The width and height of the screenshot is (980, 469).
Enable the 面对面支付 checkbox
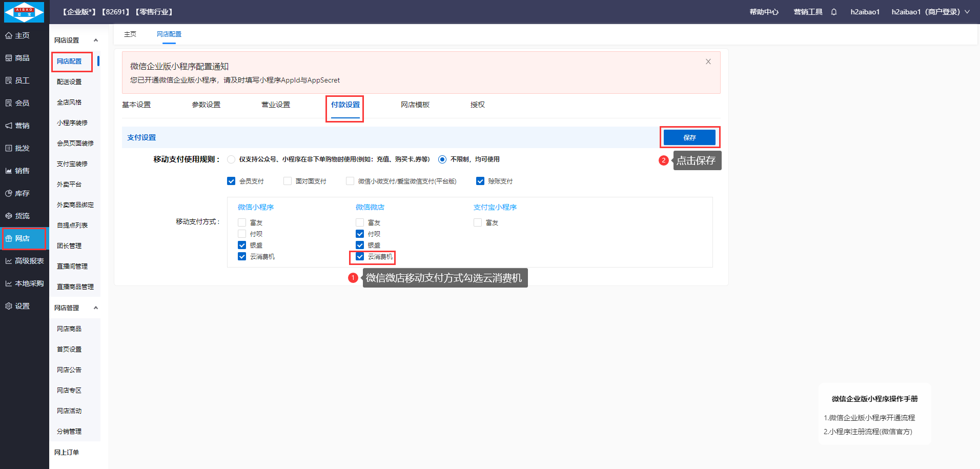288,181
